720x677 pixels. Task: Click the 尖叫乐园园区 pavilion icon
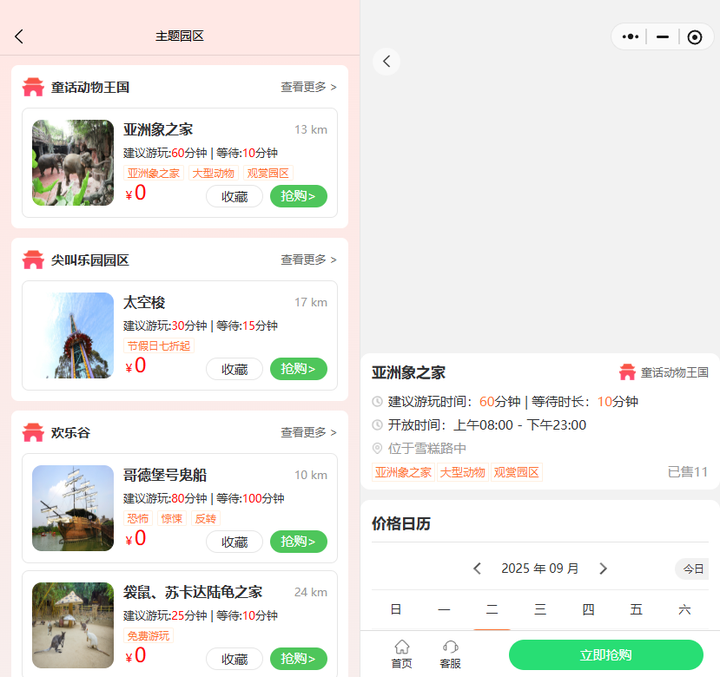pyautogui.click(x=33, y=260)
